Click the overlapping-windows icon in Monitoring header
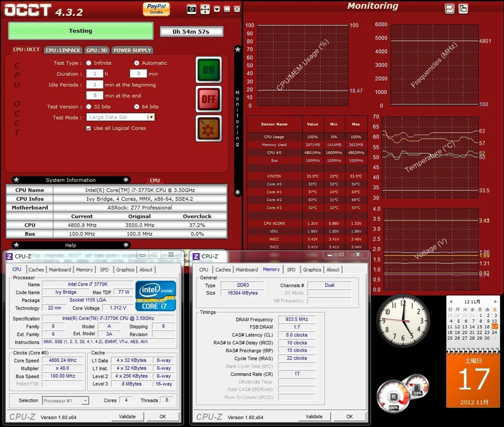 pyautogui.click(x=463, y=9)
